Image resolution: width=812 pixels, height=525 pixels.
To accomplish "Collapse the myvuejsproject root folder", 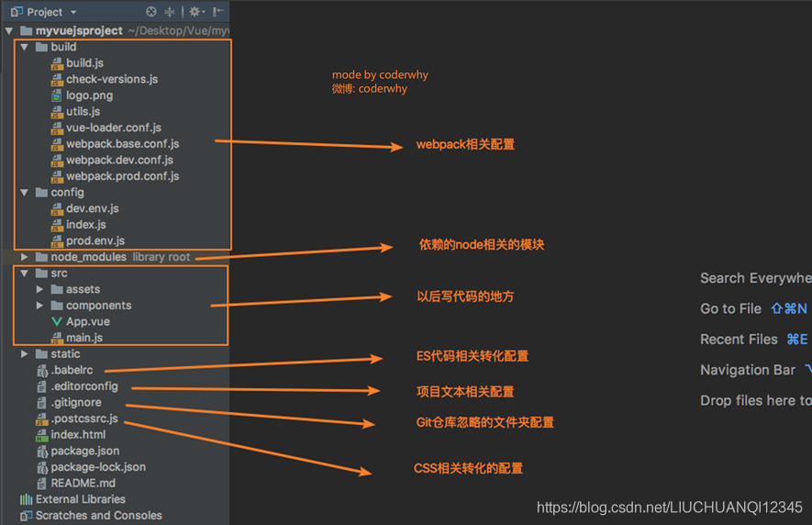I will (9, 30).
